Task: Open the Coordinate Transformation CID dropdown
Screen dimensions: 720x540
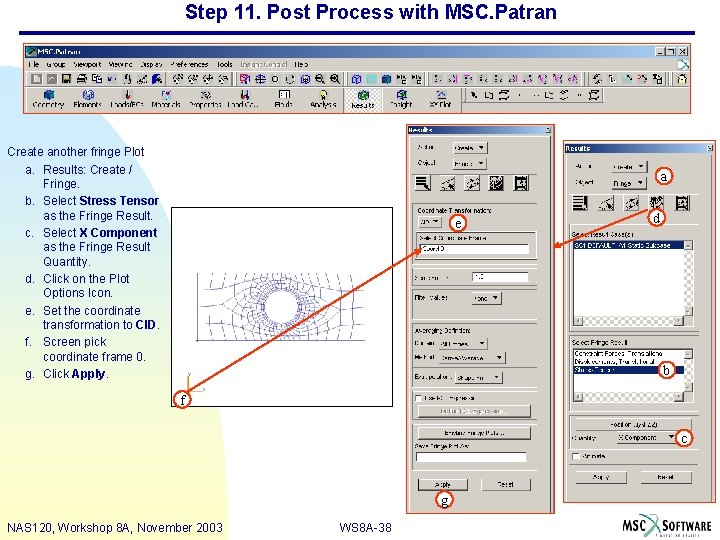Action: tap(430, 222)
